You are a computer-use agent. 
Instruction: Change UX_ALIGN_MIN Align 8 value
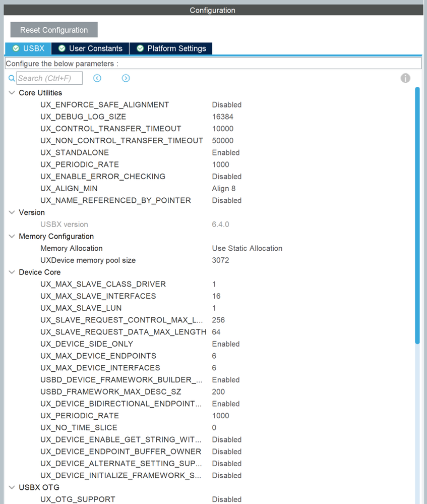(224, 189)
